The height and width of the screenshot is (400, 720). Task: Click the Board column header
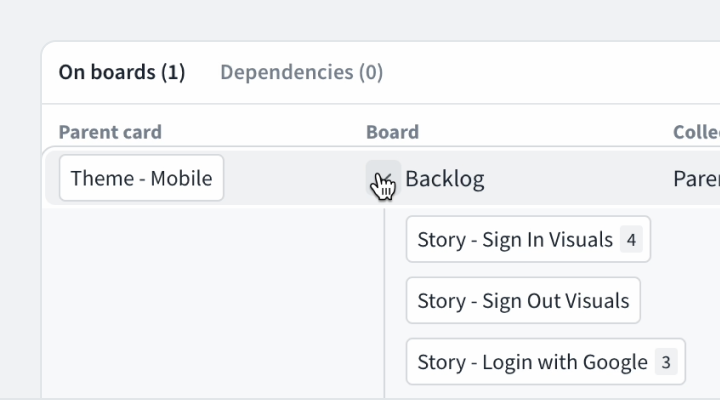click(x=392, y=132)
